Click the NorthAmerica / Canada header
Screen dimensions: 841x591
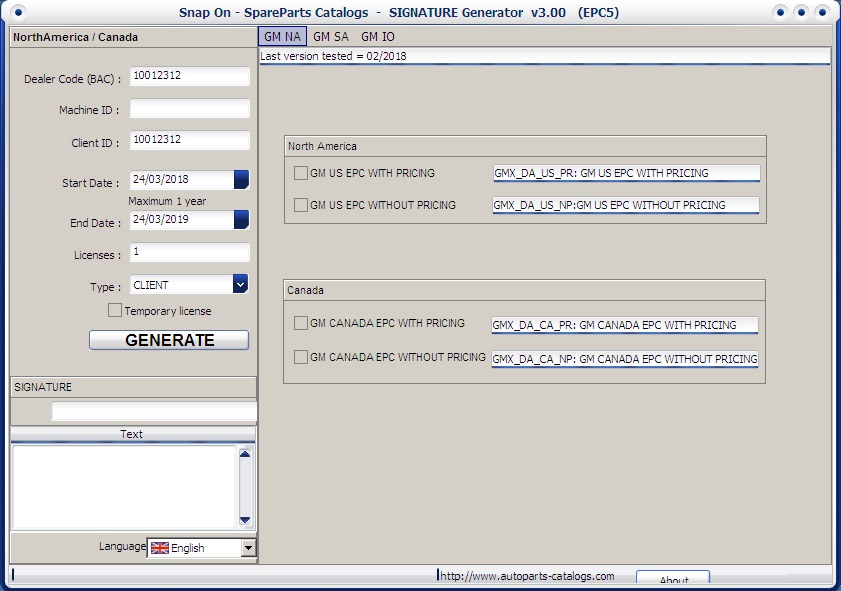coord(75,37)
